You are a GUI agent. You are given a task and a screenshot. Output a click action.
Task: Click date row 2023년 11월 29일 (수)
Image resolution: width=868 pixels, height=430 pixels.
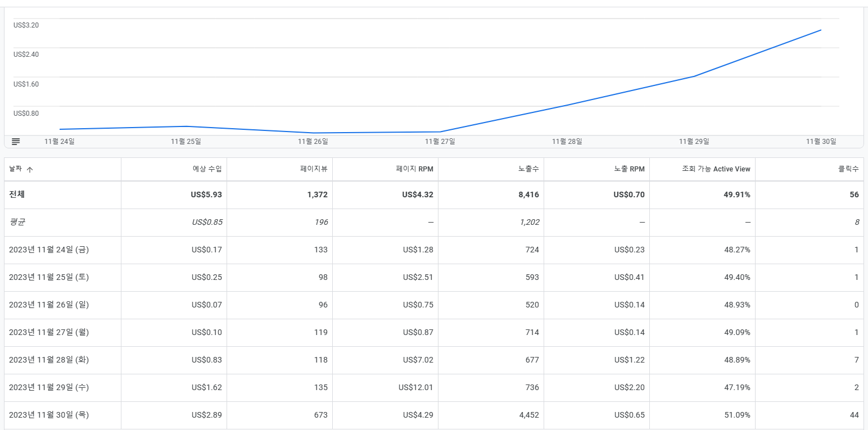[x=49, y=387]
